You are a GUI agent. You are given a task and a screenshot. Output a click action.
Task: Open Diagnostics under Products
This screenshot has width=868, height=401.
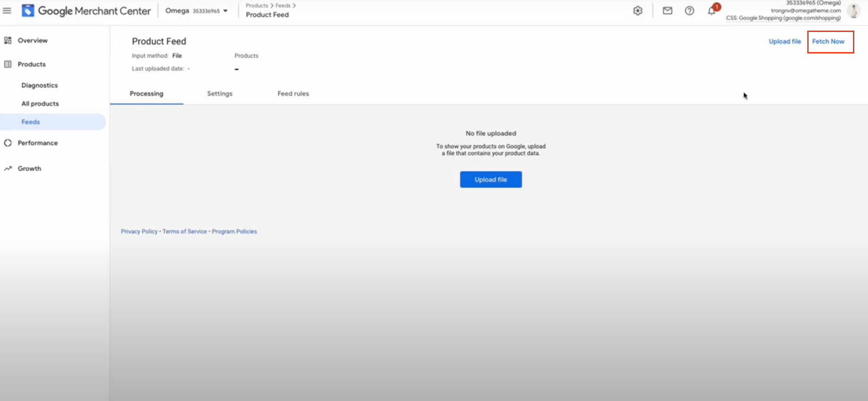click(40, 85)
